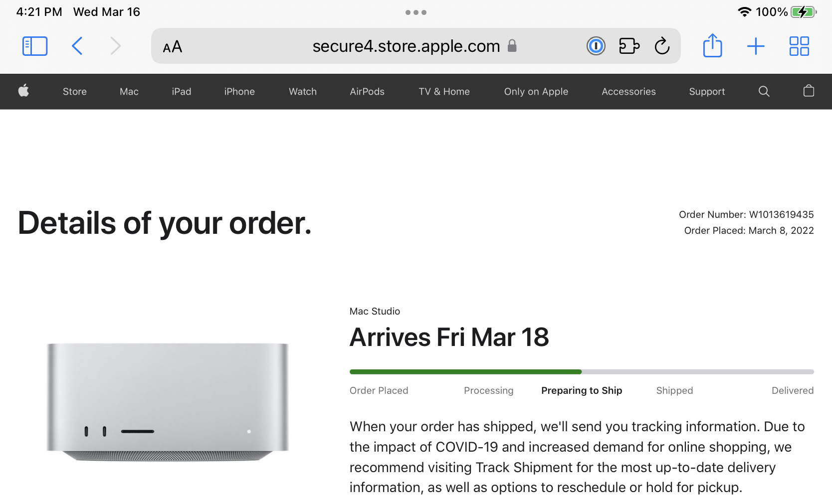Open the Safari extensions menu
Viewport: 832px width, 504px height.
(629, 46)
